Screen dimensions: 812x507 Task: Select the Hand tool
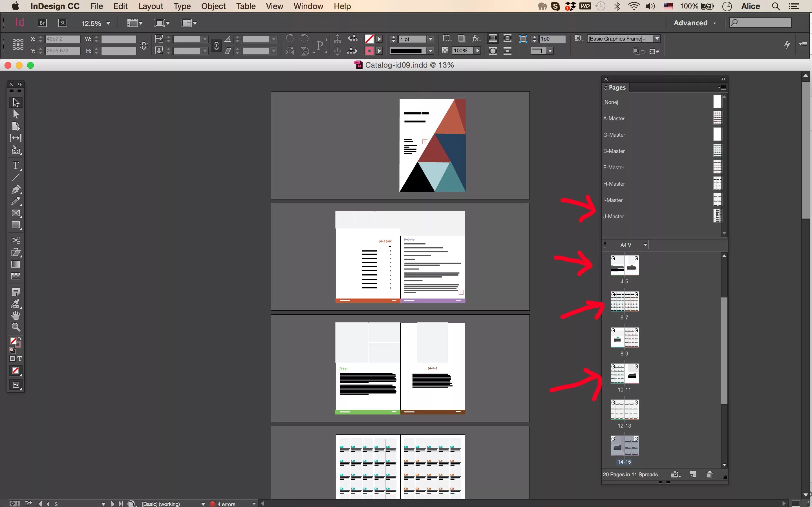(16, 315)
